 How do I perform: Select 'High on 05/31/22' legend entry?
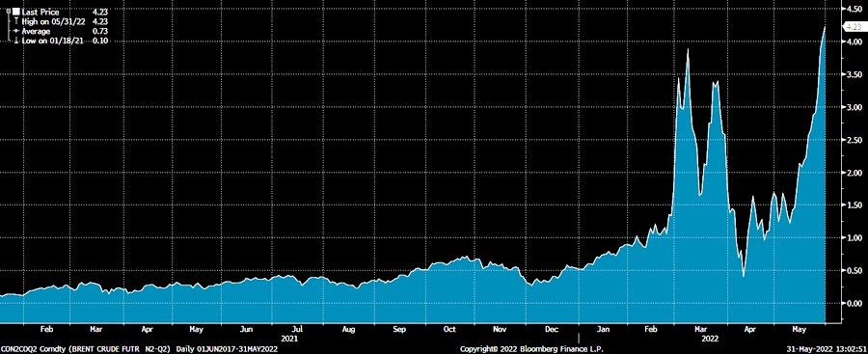tap(53, 21)
